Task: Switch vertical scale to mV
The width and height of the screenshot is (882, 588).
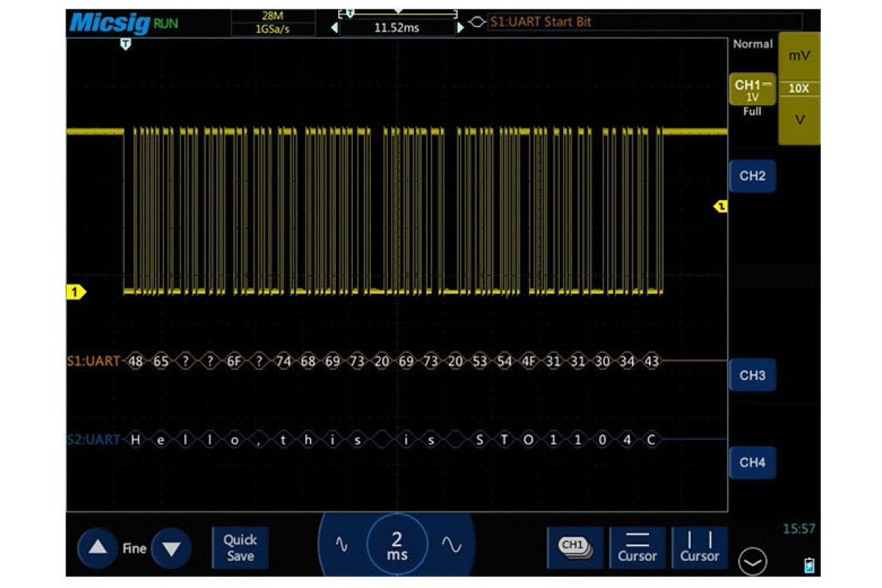Action: coord(798,56)
